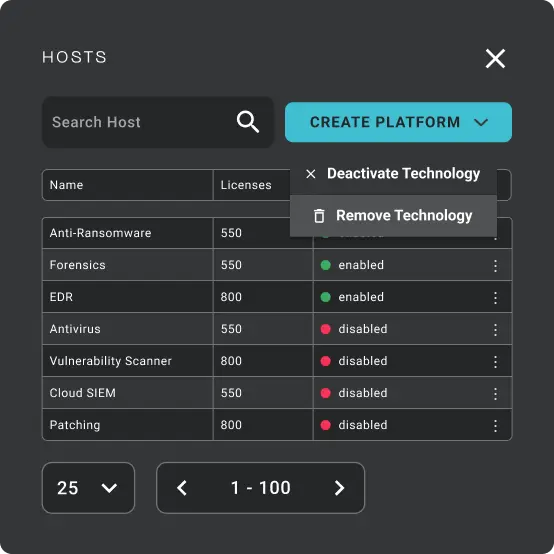554x554 pixels.
Task: Select the Vulnerability Scanner name cell
Action: pyautogui.click(x=128, y=361)
